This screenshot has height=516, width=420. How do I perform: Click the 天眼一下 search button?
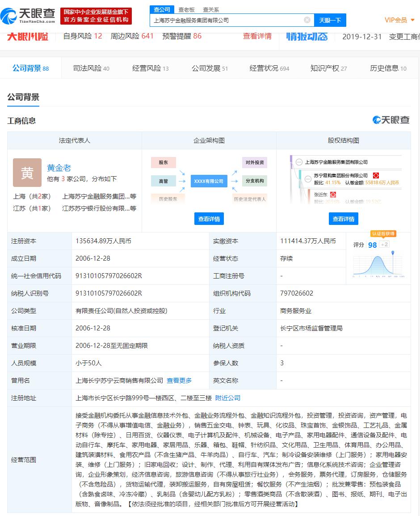coord(330,20)
